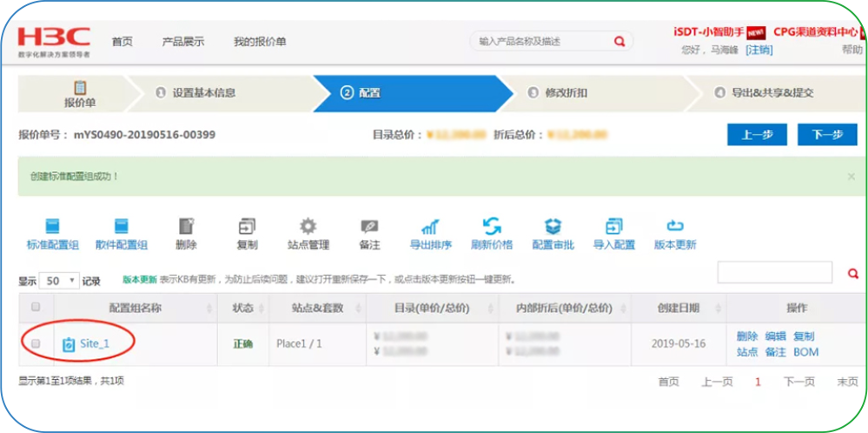Image resolution: width=868 pixels, height=433 pixels.
Task: Open 配置审批 box icon
Action: tap(553, 226)
